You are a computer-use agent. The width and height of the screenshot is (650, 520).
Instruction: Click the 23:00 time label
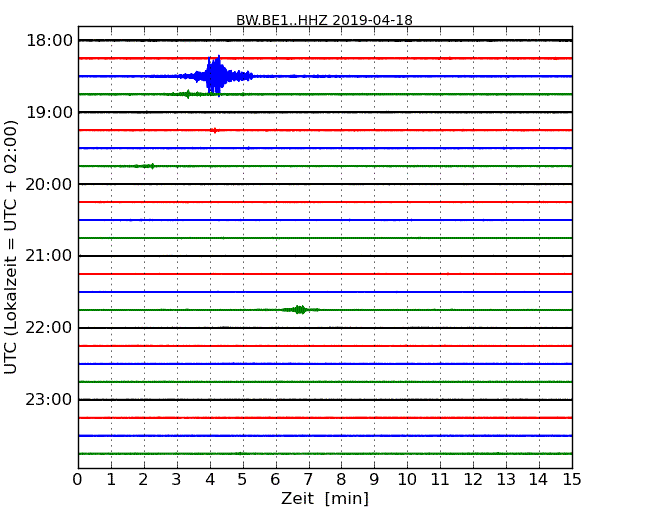tap(49, 400)
